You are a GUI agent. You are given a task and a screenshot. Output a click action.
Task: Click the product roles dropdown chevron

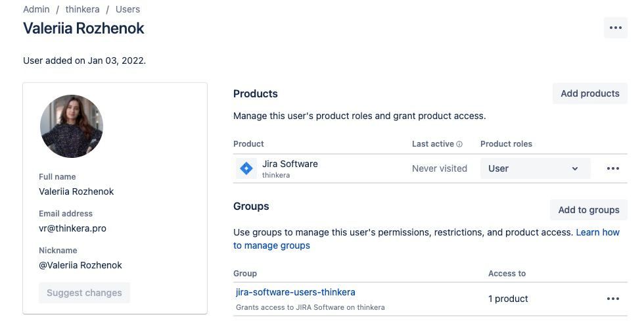(574, 169)
